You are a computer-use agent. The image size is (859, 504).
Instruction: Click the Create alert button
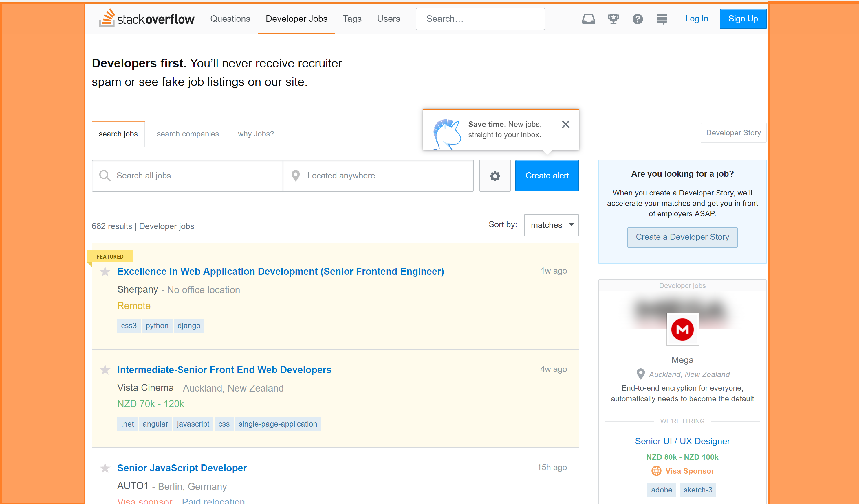point(547,176)
